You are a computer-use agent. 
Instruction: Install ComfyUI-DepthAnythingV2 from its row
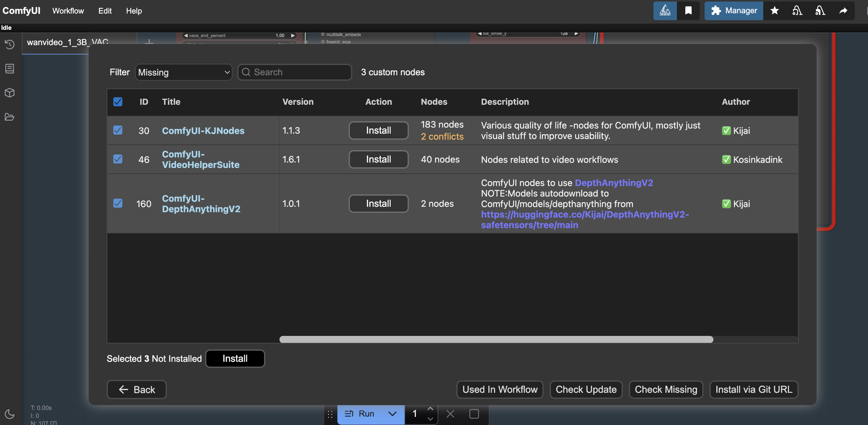point(378,204)
